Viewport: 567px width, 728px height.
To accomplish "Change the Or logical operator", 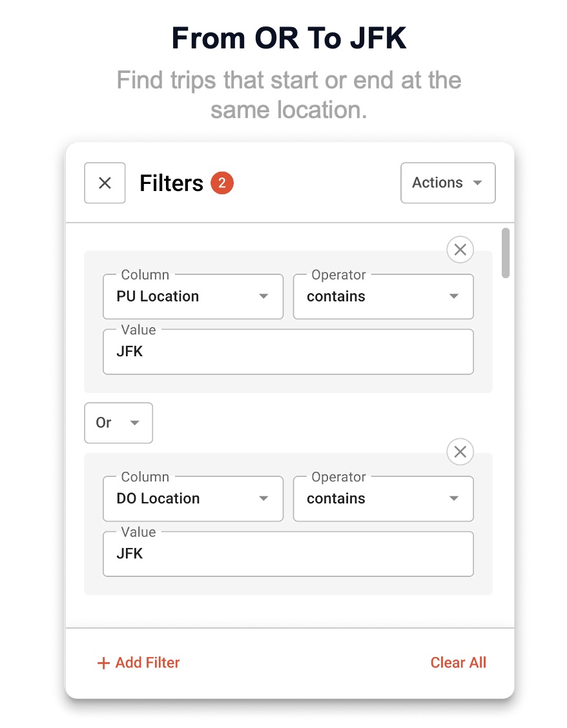I will [118, 423].
